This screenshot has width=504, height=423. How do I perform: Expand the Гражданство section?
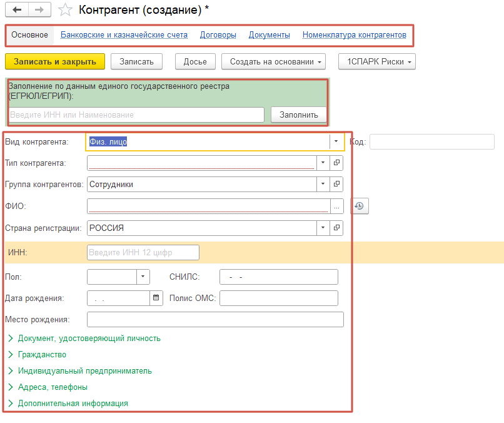click(38, 355)
